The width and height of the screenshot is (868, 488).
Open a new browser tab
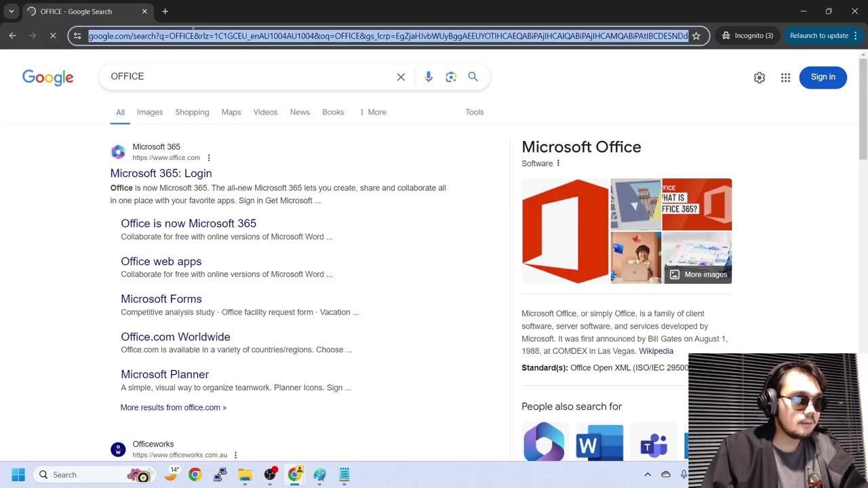pyautogui.click(x=165, y=12)
